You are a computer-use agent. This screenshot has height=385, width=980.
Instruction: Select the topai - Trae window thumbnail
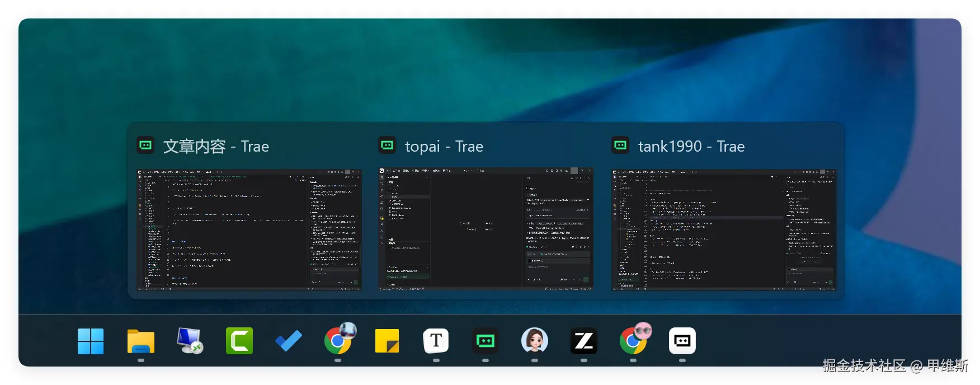coord(486,230)
